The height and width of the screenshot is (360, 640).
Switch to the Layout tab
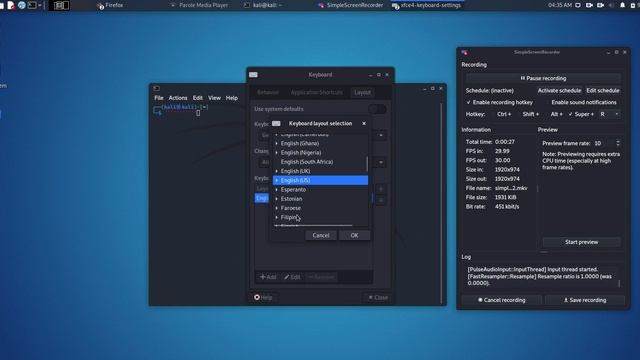pyautogui.click(x=362, y=93)
